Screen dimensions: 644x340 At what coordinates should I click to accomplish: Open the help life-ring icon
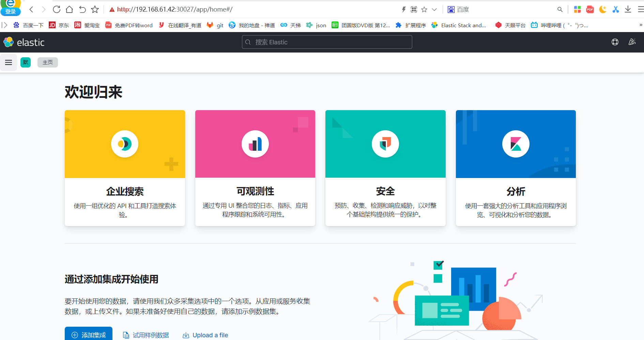coord(615,42)
